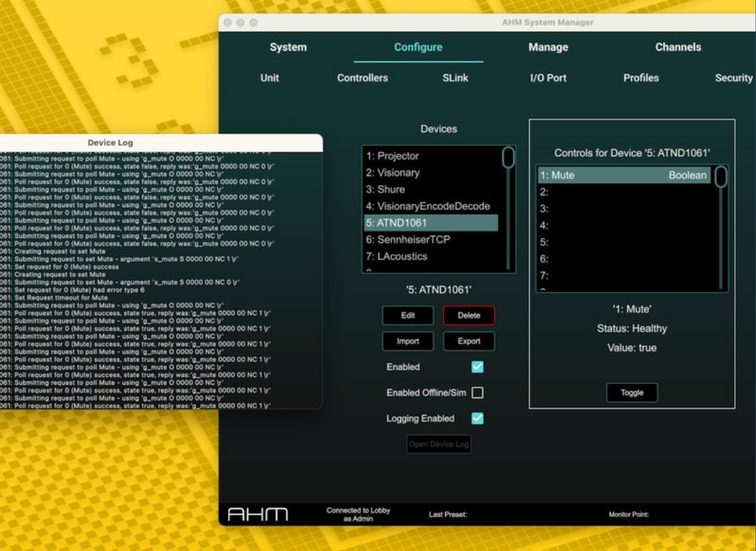Enable the Enabled Offline/Sim checkbox
The image size is (756, 551).
(477, 393)
